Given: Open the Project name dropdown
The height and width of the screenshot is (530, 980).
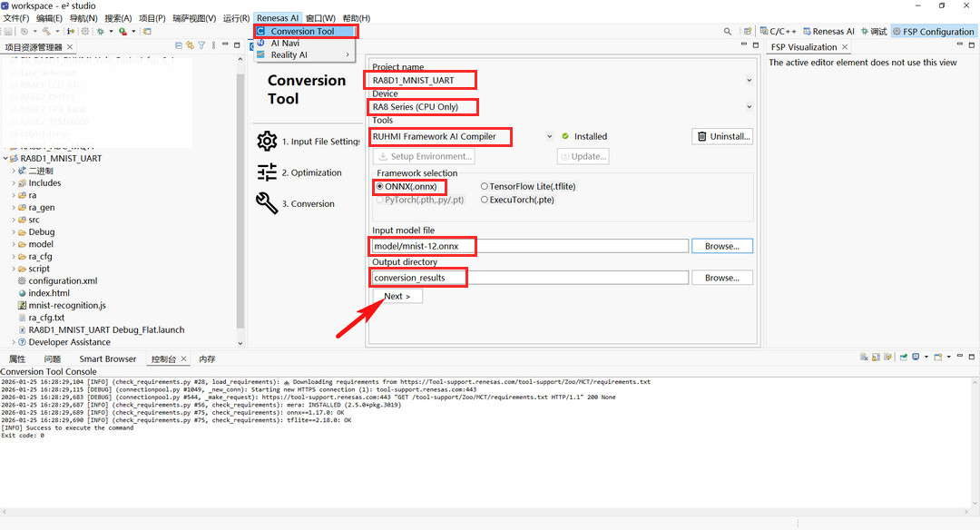Looking at the screenshot, I should pos(749,80).
